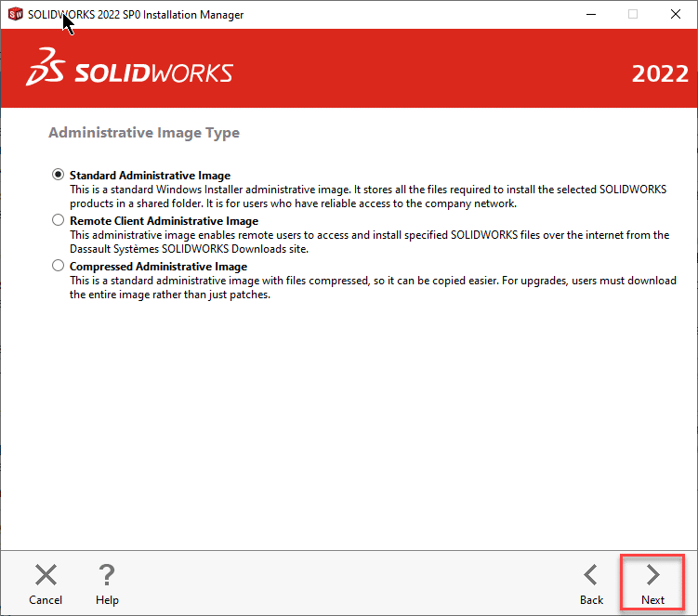Click the window title 'SOLIDWORKS 2022 SP0 Installation Manager'
Image resolution: width=698 pixels, height=616 pixels.
[x=136, y=15]
